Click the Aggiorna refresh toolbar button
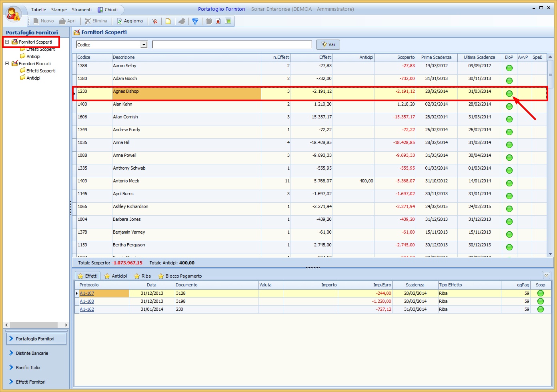This screenshot has width=557, height=392. (130, 21)
